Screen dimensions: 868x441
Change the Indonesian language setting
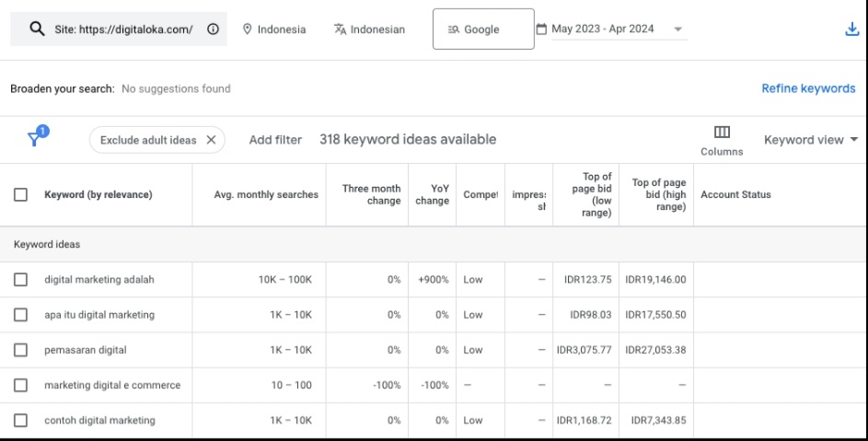pos(369,29)
